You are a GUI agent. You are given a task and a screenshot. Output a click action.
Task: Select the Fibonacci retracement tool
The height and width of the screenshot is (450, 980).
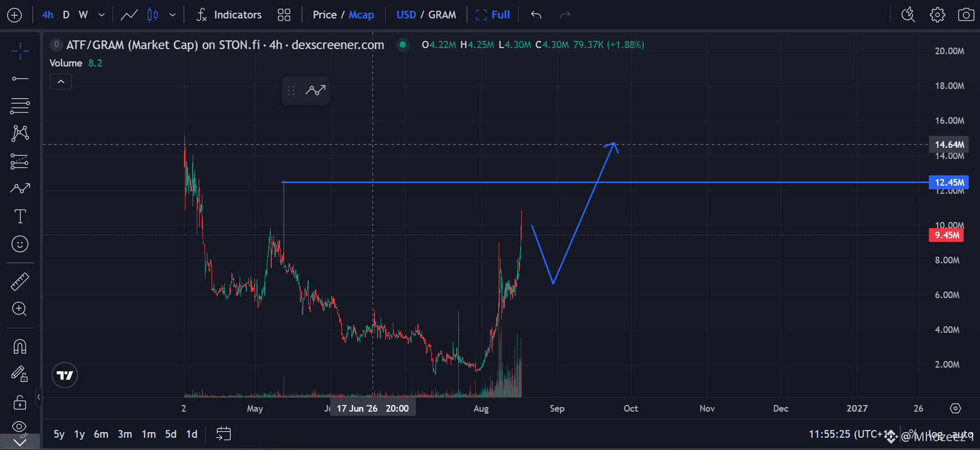tap(20, 106)
